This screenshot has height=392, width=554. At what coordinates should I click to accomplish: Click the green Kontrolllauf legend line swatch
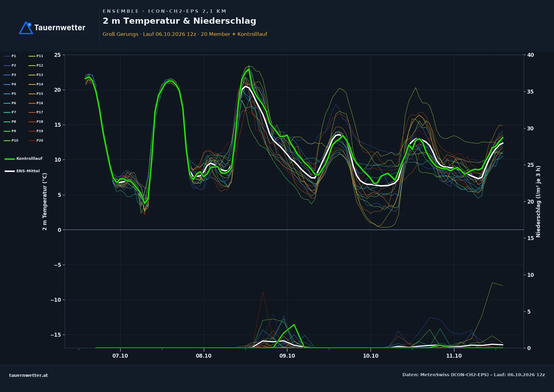(10, 159)
